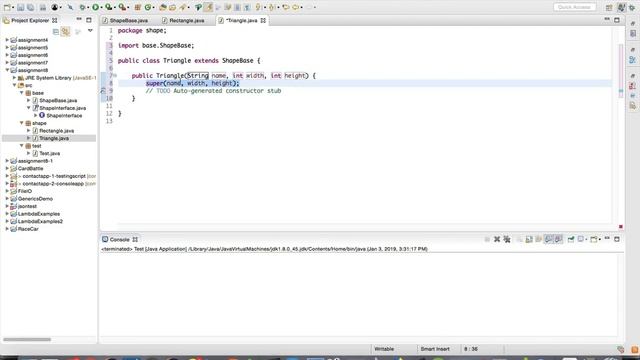Click the Java perspective icon
This screenshot has width=640, height=360.
[621, 7]
